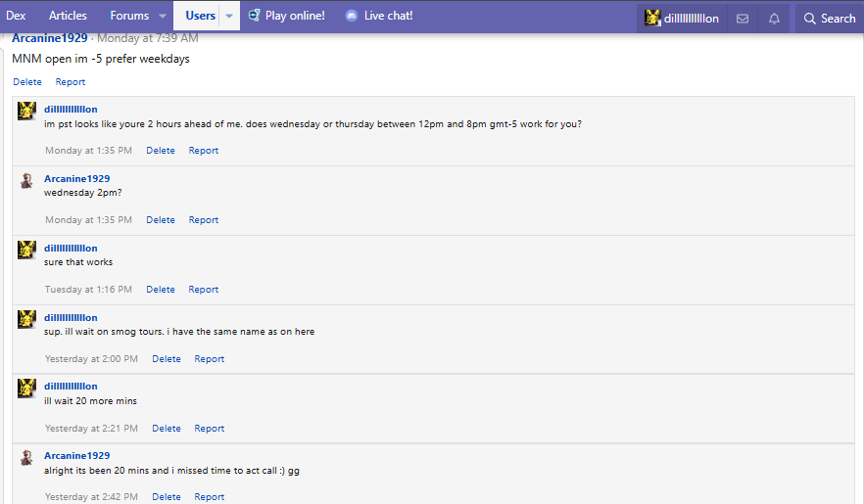Click the Play online! game icon

(254, 16)
